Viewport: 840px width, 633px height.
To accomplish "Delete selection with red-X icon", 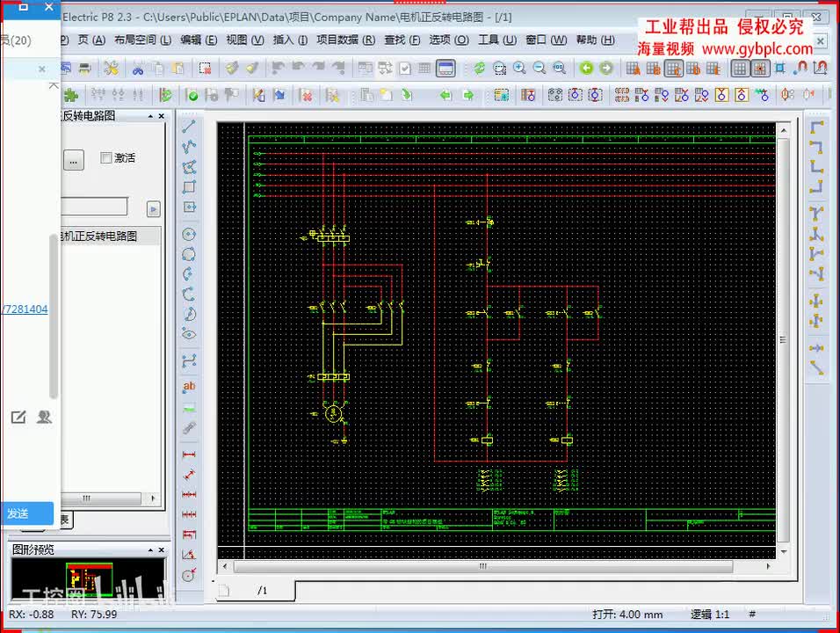I will (205, 68).
